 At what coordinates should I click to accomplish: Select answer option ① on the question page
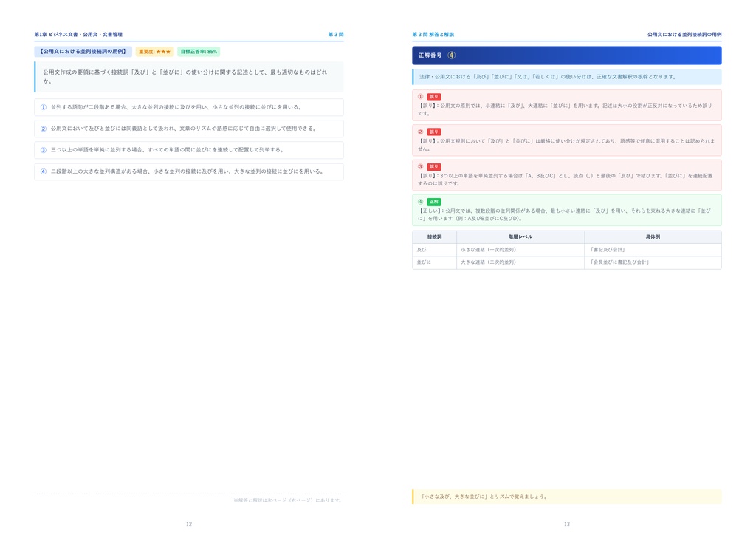click(x=188, y=107)
